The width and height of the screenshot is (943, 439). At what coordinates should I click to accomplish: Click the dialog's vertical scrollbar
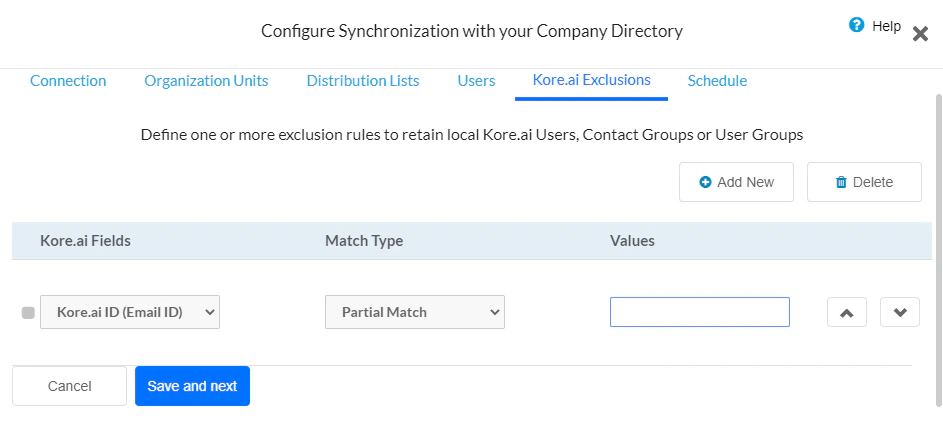pos(939,250)
